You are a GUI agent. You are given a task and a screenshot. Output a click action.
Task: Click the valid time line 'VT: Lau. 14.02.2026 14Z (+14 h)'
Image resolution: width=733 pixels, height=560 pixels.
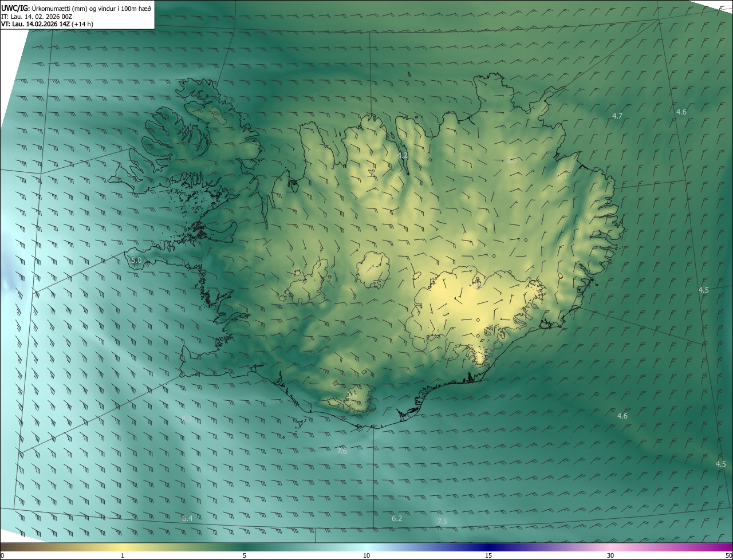[x=48, y=24]
